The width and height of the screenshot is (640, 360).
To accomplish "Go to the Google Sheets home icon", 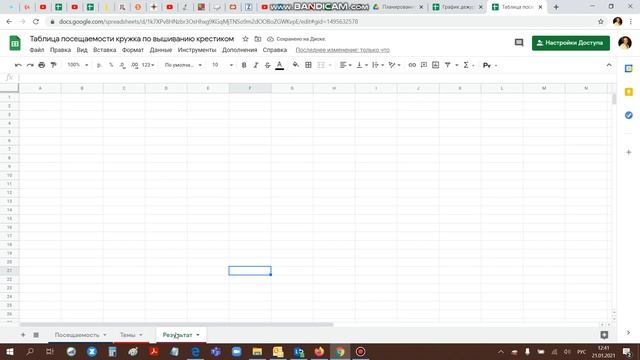I will pyautogui.click(x=15, y=43).
